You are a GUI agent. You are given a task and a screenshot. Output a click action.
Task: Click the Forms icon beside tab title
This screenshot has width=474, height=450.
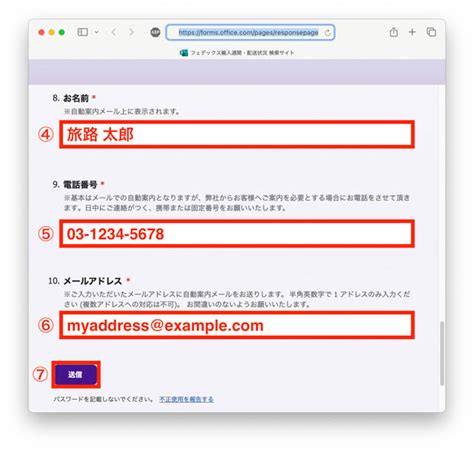[184, 53]
